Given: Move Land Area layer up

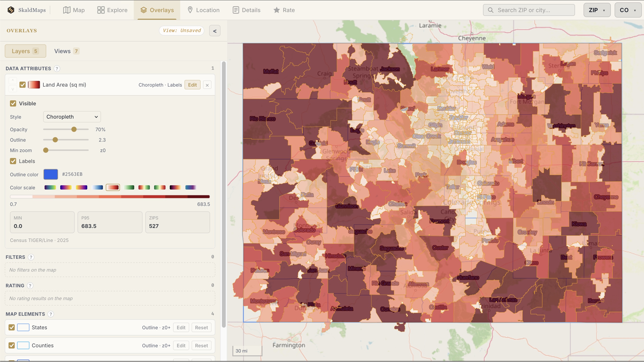Looking at the screenshot, I should point(13,81).
